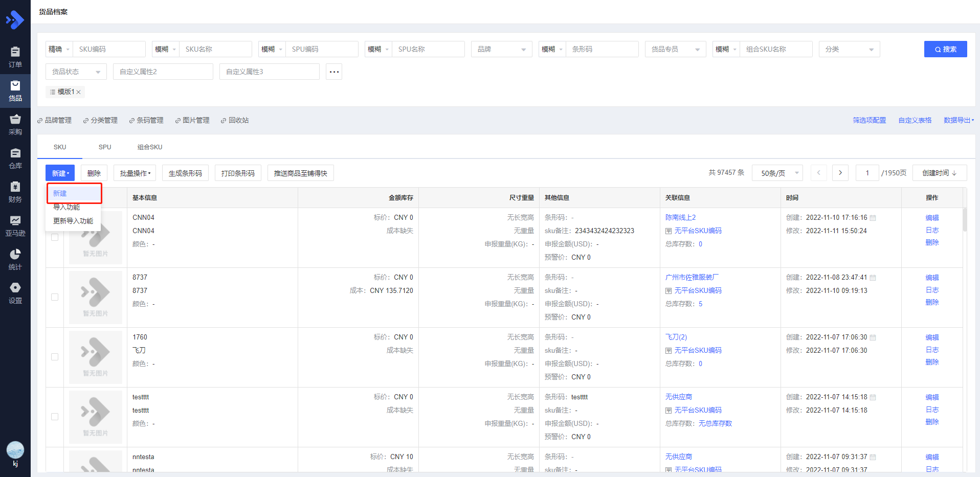The image size is (980, 477).
Task: Switch to the SPU tab
Action: (105, 147)
